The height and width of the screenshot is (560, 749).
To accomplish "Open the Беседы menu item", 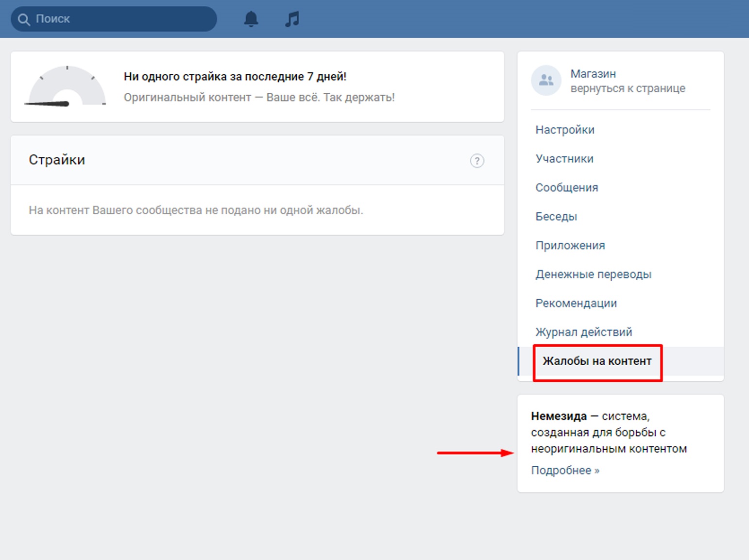I will pyautogui.click(x=556, y=217).
